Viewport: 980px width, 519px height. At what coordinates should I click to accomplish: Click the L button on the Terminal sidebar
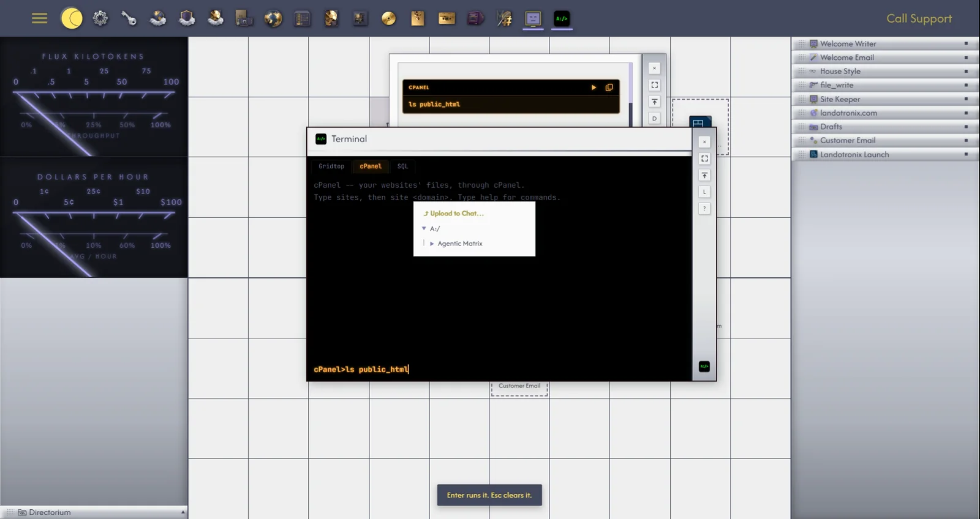(704, 192)
